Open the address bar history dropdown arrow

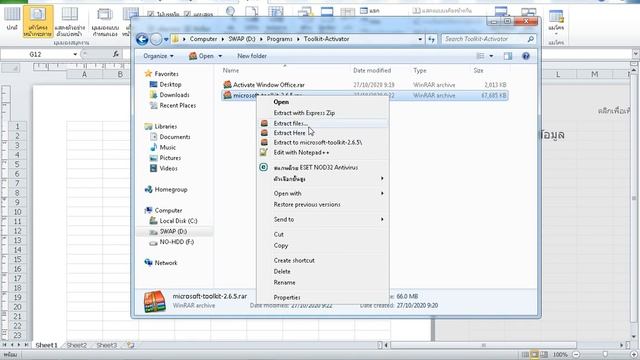click(420, 39)
